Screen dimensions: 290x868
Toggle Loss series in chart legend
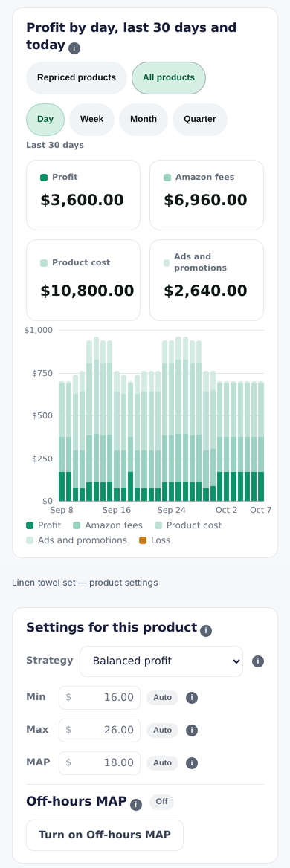tap(155, 540)
